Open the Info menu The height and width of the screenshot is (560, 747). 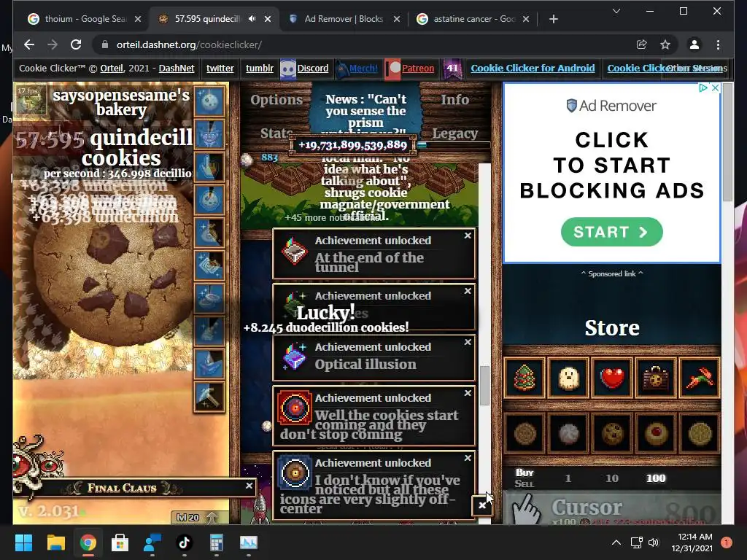point(454,99)
